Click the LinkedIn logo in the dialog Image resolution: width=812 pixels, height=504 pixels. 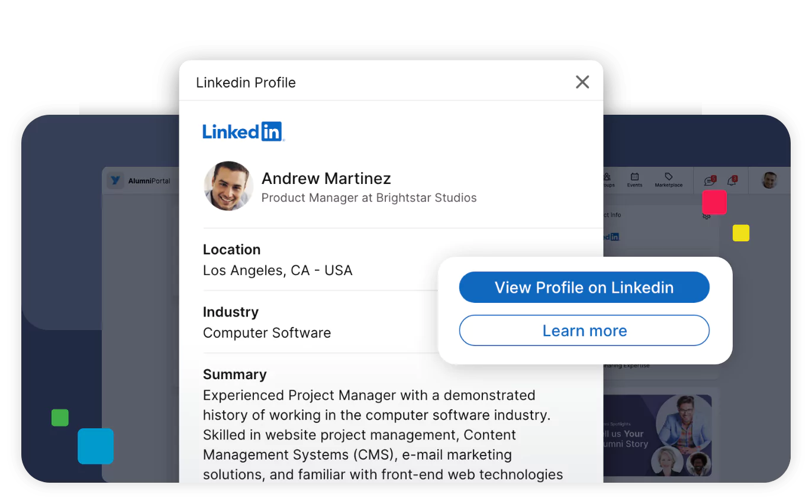click(x=243, y=131)
